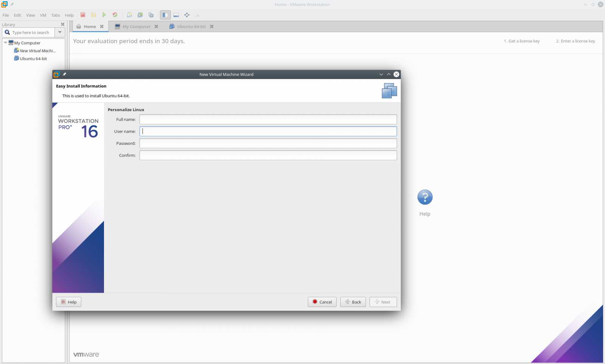605x364 pixels.
Task: Close the Ubuntu 64-bit tab
Action: [x=212, y=26]
